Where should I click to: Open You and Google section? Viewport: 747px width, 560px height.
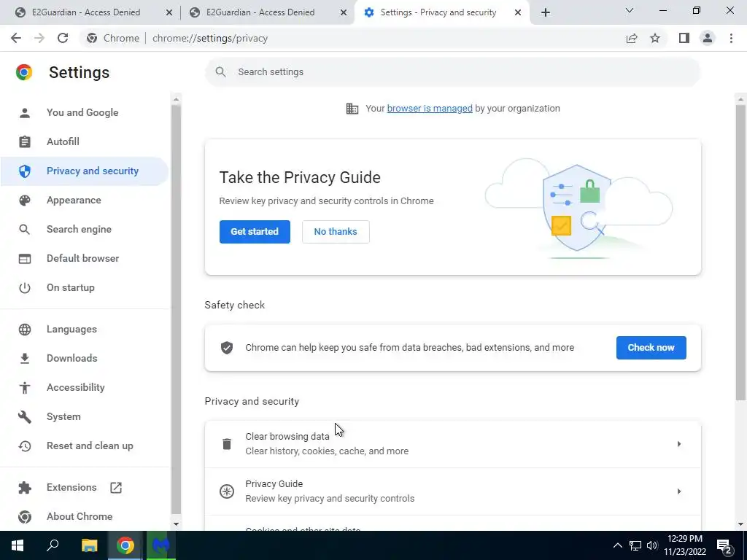(x=85, y=113)
